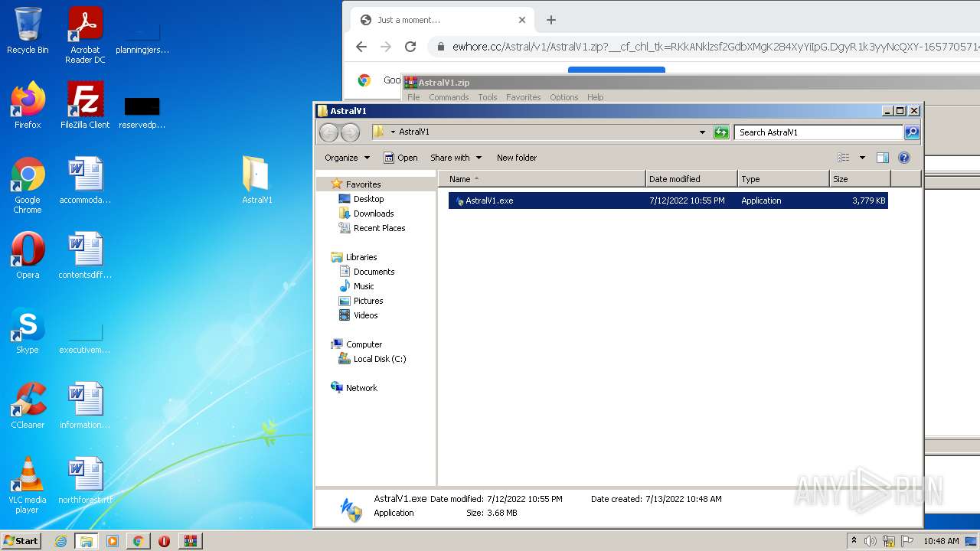Select the AstralV1.exe file row
This screenshot has width=980, height=551.
(x=668, y=201)
